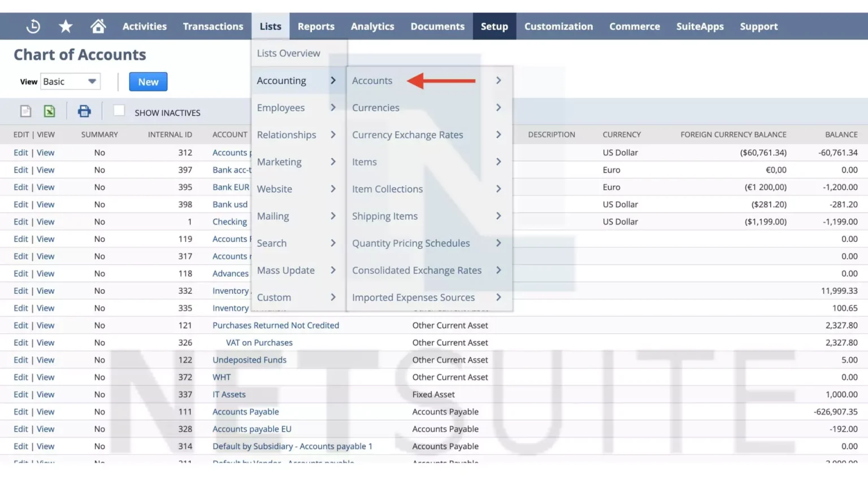This screenshot has height=488, width=868.
Task: Choose Item Collections entry
Action: click(x=387, y=189)
